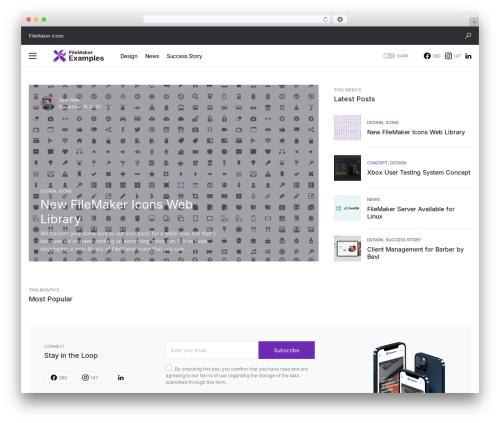Click the NEWS category tag
500x423 pixels.
[373, 199]
